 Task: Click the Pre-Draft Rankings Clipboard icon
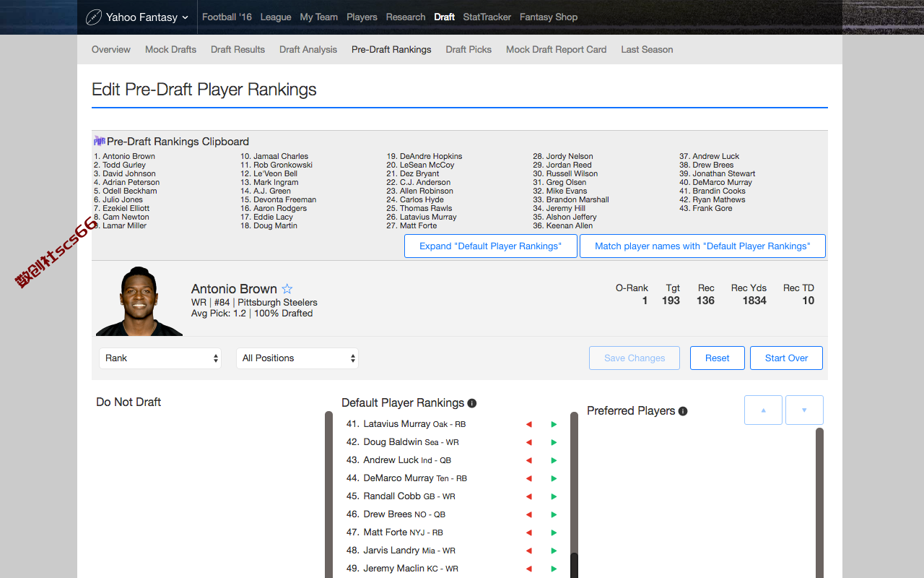click(99, 141)
